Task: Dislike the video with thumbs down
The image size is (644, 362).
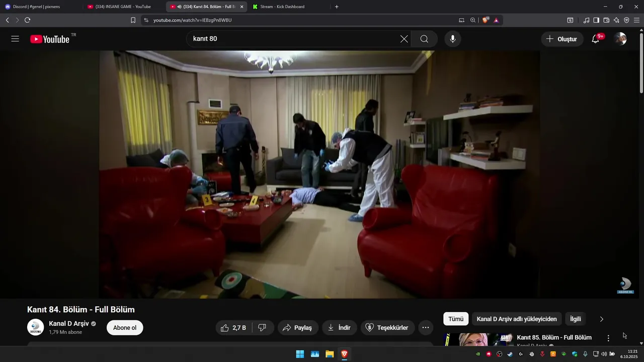Action: (x=262, y=328)
